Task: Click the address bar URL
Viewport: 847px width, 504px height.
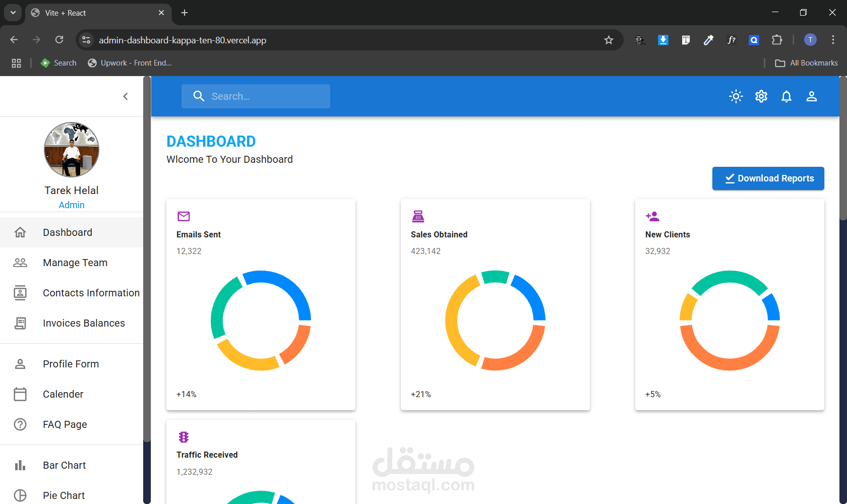Action: [x=183, y=40]
